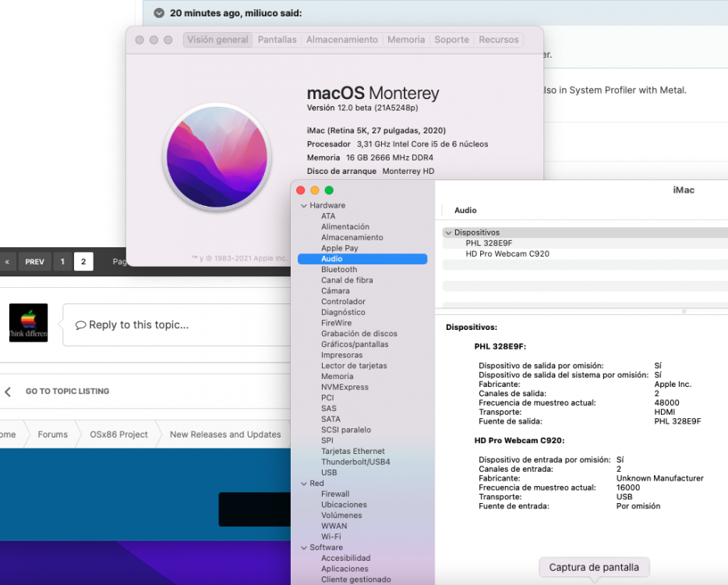The height and width of the screenshot is (585, 728).
Task: Select Thunderbolt/USB4 in sidebar
Action: (x=355, y=462)
